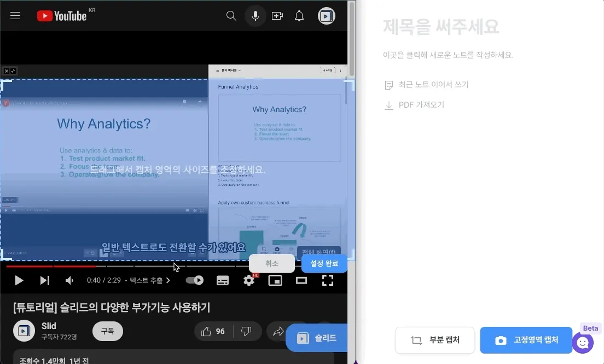Mute the video volume
Screen dimensions: 604x364
(69, 280)
